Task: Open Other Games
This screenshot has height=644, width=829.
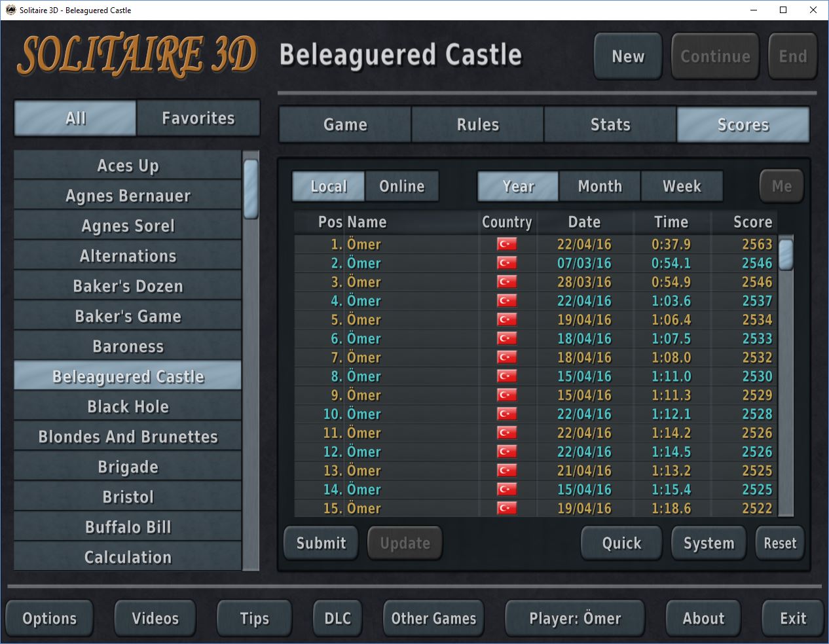Action: click(x=433, y=618)
